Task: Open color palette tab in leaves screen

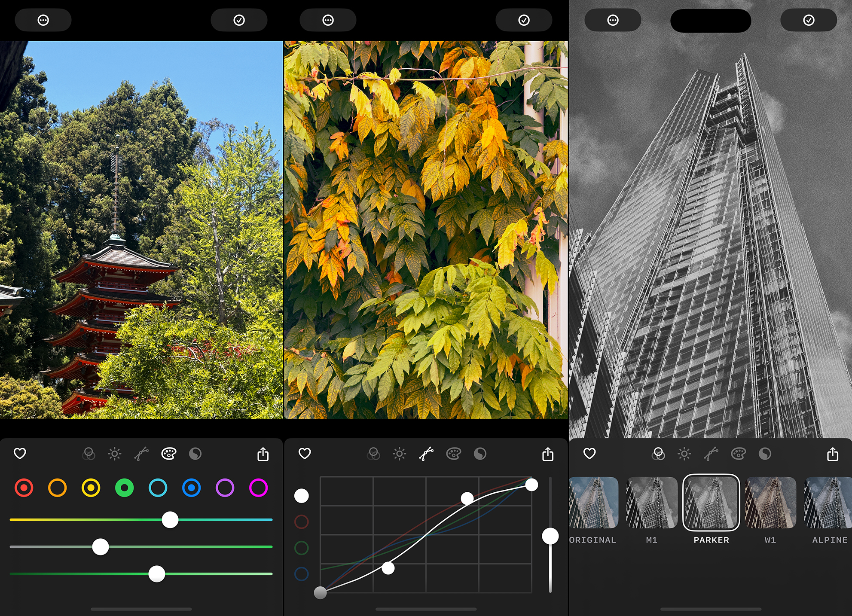Action: [x=454, y=454]
